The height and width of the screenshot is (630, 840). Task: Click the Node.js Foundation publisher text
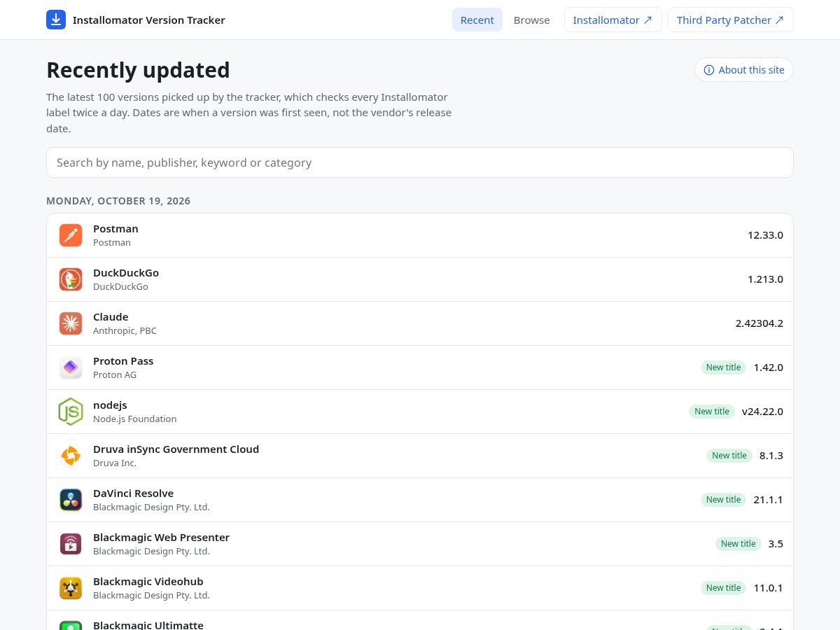click(x=135, y=419)
